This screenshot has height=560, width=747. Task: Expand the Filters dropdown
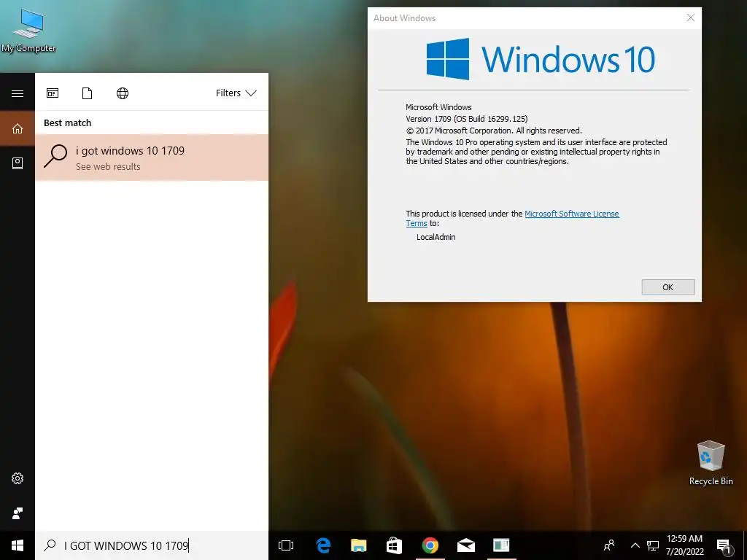pyautogui.click(x=236, y=93)
